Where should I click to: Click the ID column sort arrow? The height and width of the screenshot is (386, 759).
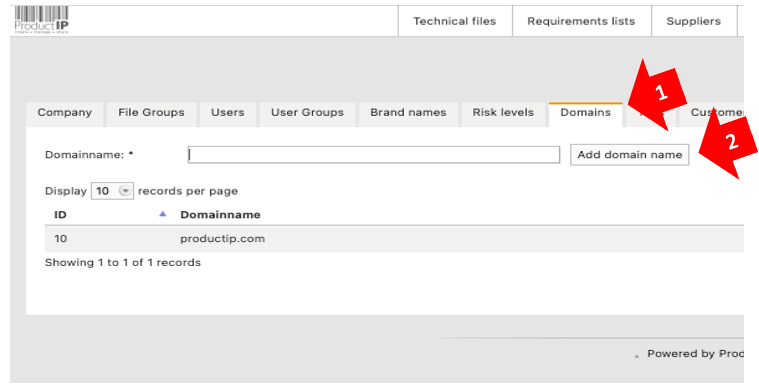tap(163, 214)
